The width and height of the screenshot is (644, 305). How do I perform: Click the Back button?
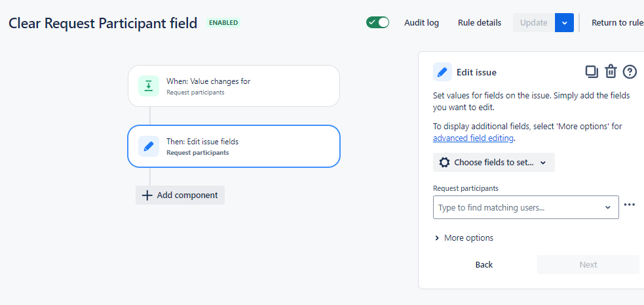484,264
